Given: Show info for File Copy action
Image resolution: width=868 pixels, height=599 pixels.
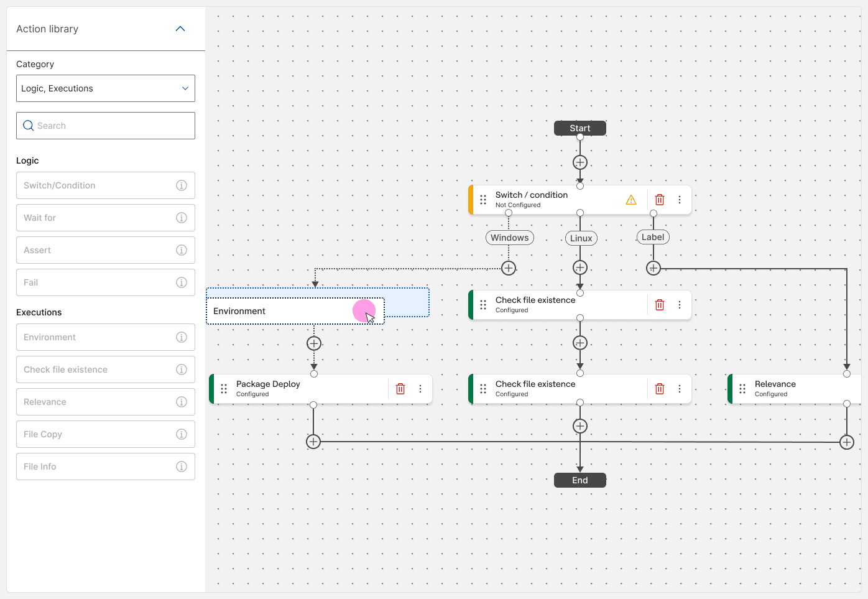Looking at the screenshot, I should pyautogui.click(x=182, y=434).
